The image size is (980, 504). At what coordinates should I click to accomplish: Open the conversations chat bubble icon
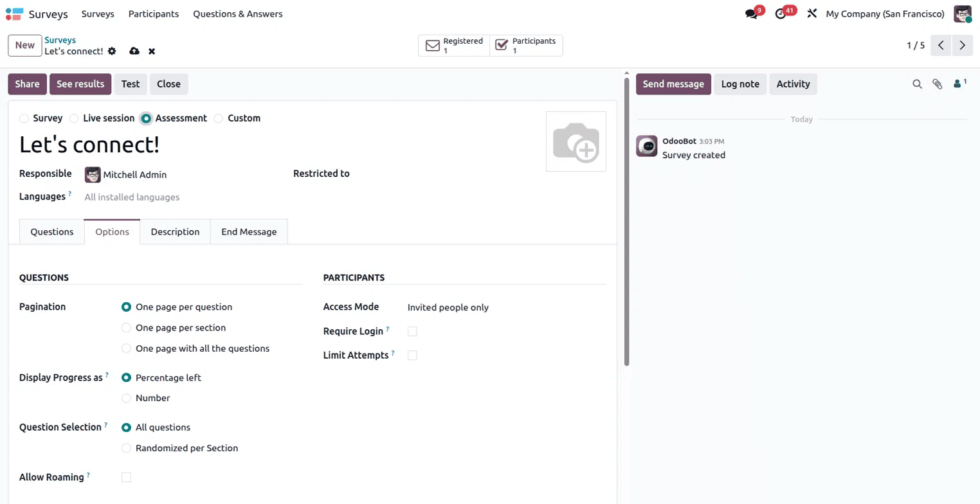[751, 14]
